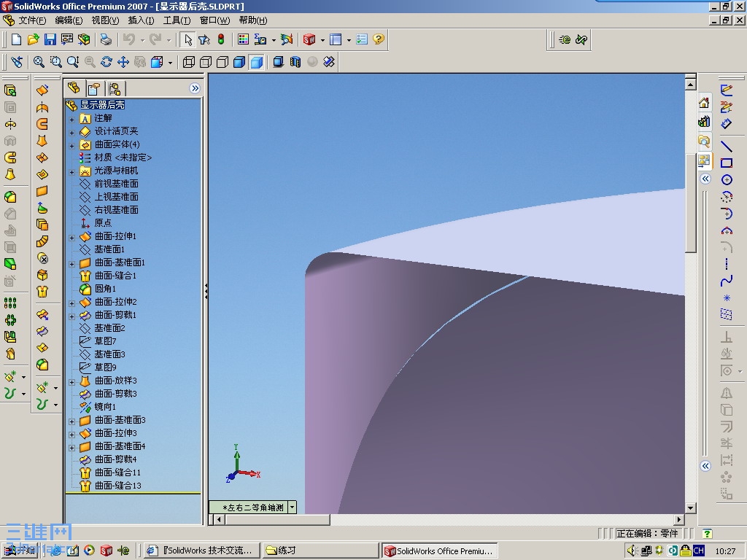Switch to the PropertyManager tab
This screenshot has height=560, width=747.
coord(94,88)
